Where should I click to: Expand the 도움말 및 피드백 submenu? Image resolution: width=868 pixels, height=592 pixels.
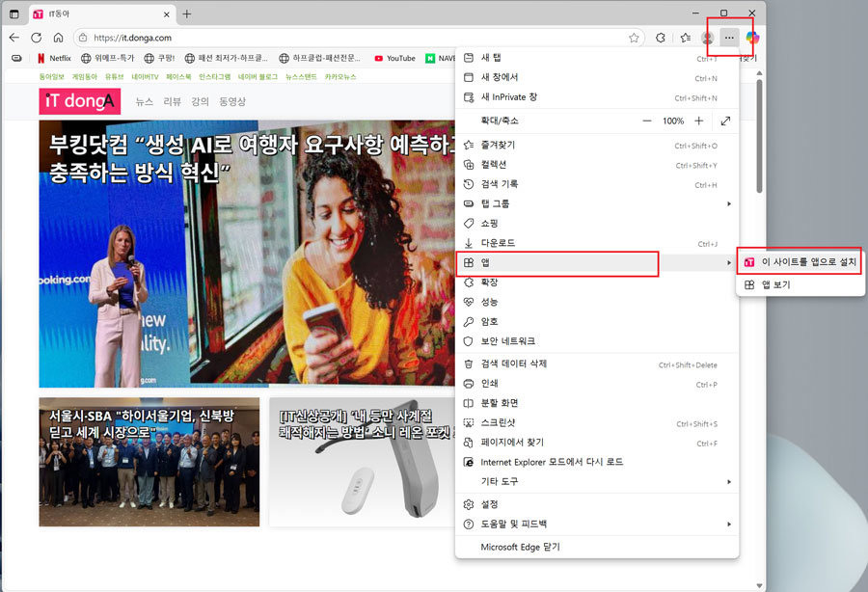(596, 524)
